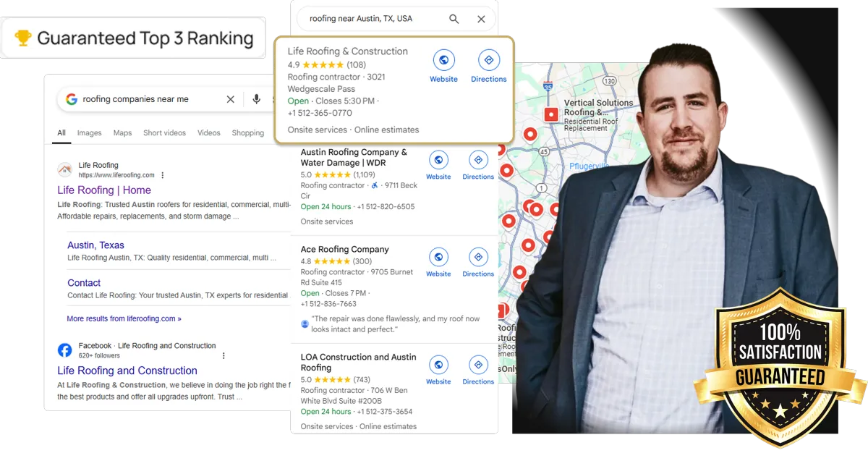Viewport: 868px width, 461px height.
Task: Click the Directions icon for LOA Construction
Action: click(478, 365)
